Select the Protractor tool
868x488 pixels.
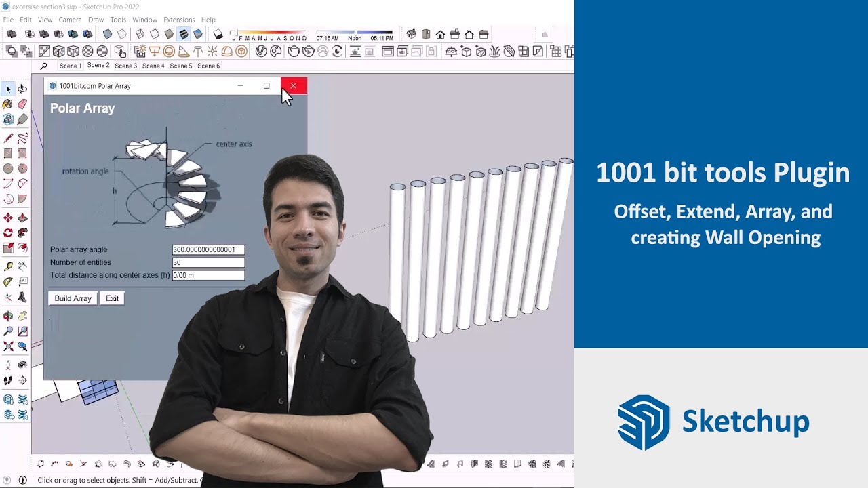point(8,281)
